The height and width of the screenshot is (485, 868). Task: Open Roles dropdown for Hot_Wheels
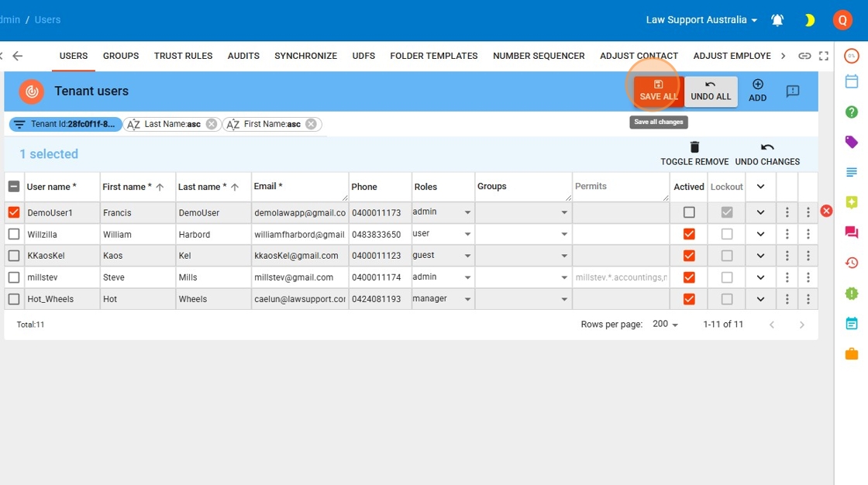[467, 299]
